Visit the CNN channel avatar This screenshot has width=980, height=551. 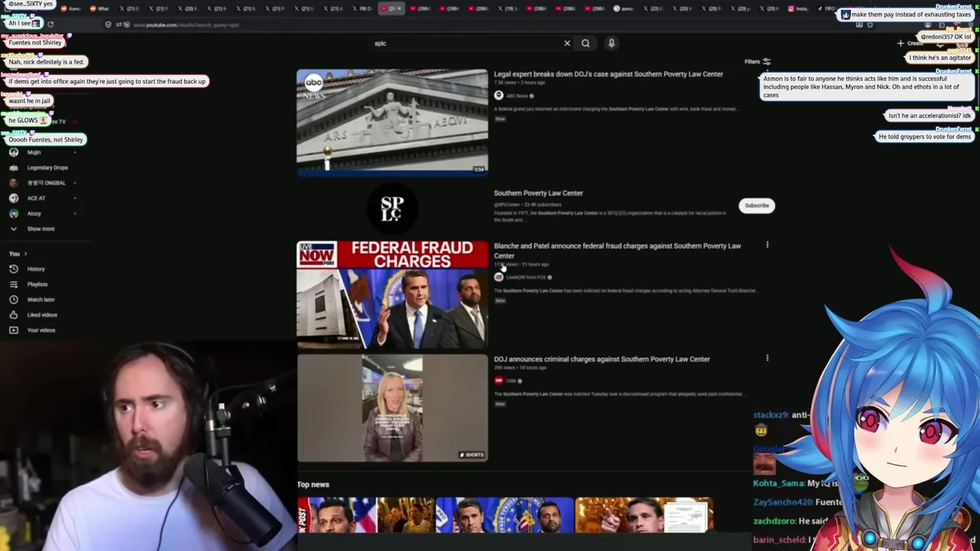pos(498,380)
